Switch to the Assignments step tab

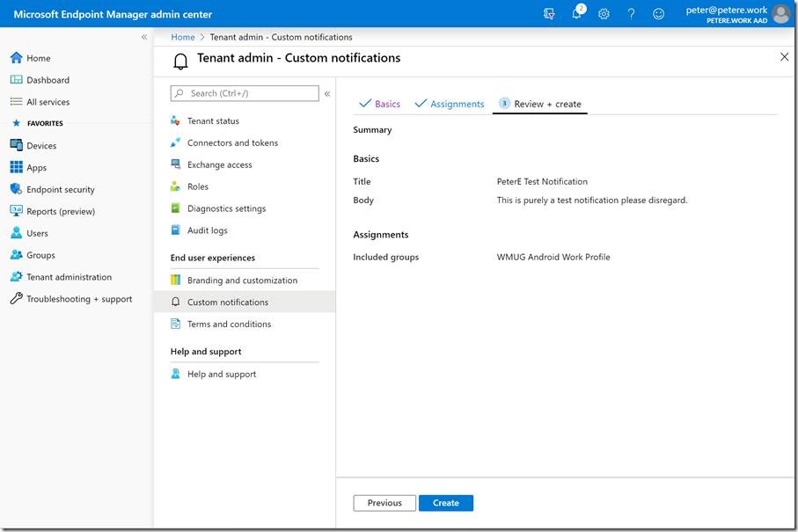tap(449, 104)
